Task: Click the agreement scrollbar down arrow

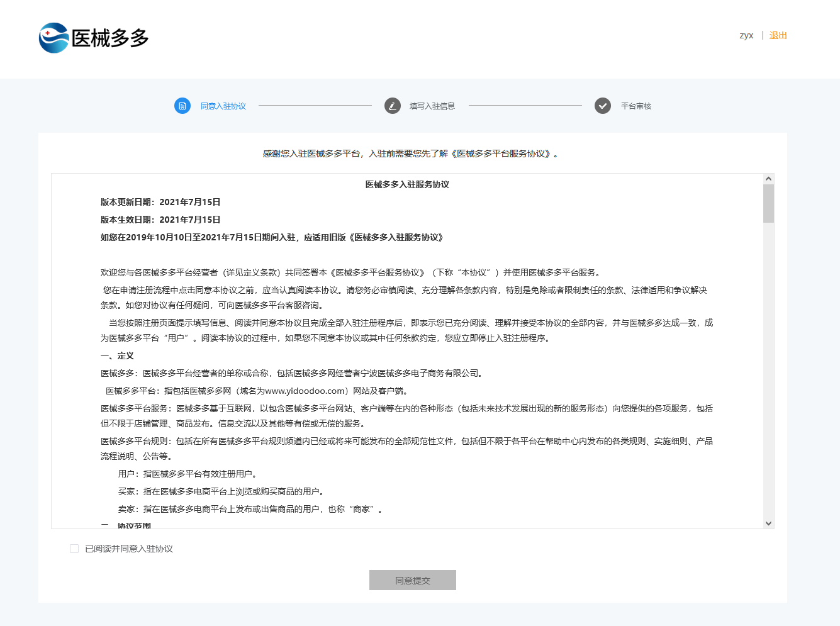Action: pyautogui.click(x=768, y=523)
